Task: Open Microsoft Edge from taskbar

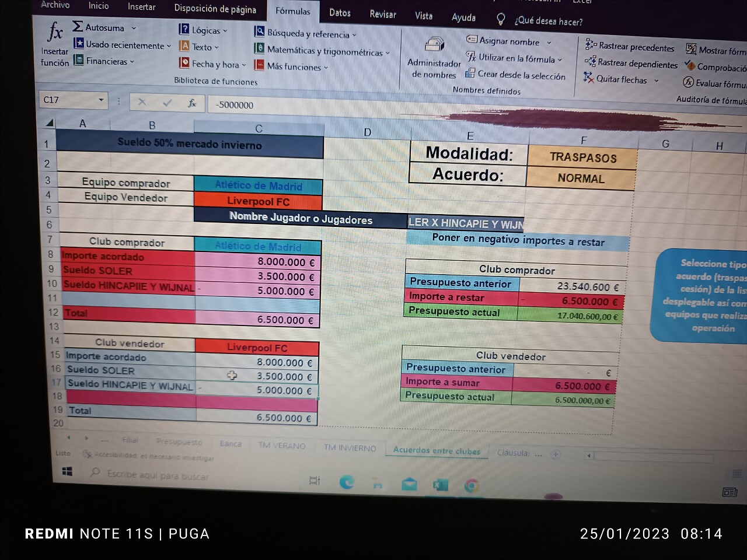Action: coord(347,482)
